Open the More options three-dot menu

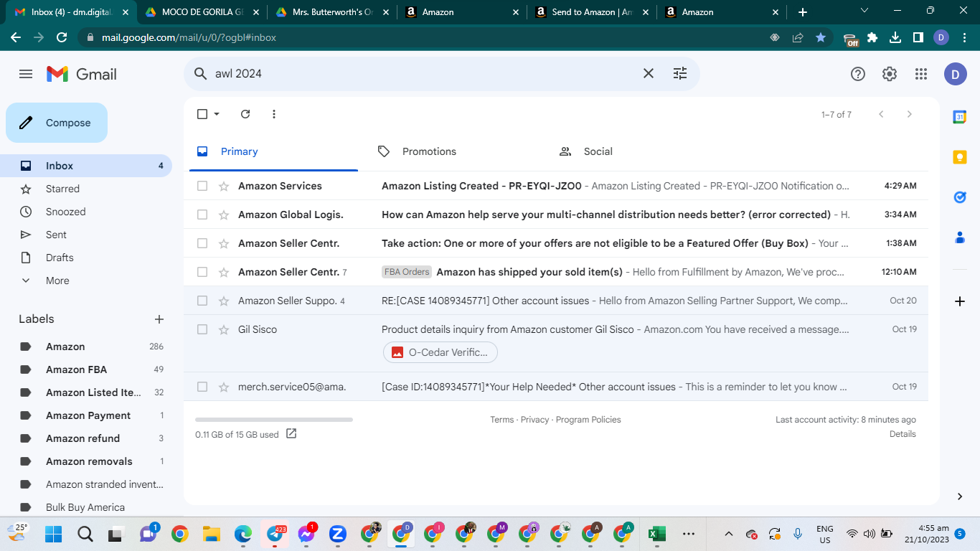click(274, 114)
